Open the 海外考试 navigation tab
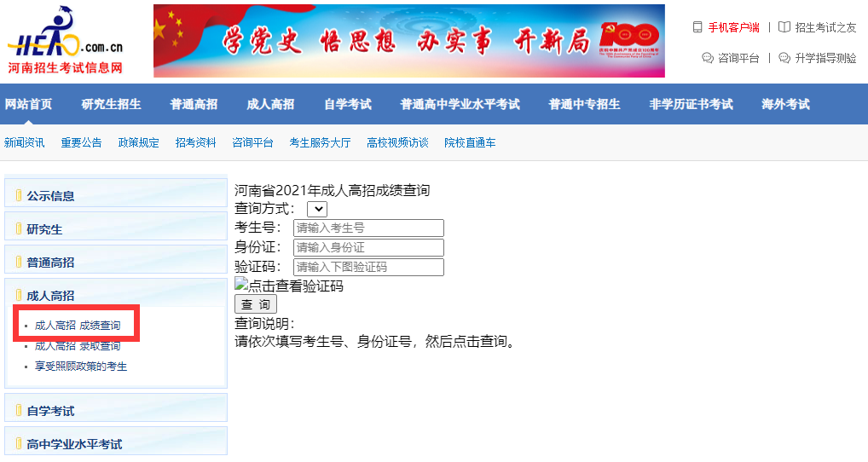This screenshot has height=462, width=868. (785, 104)
